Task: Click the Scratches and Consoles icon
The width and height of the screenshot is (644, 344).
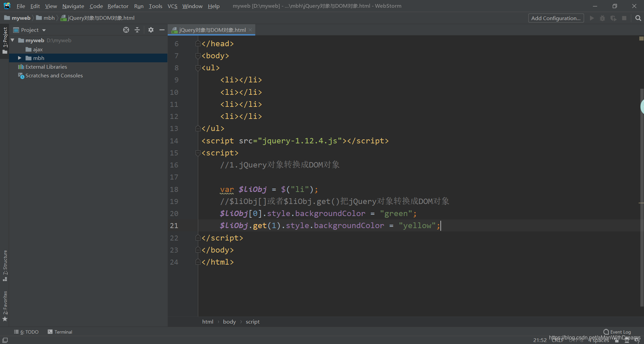Action: pos(21,76)
